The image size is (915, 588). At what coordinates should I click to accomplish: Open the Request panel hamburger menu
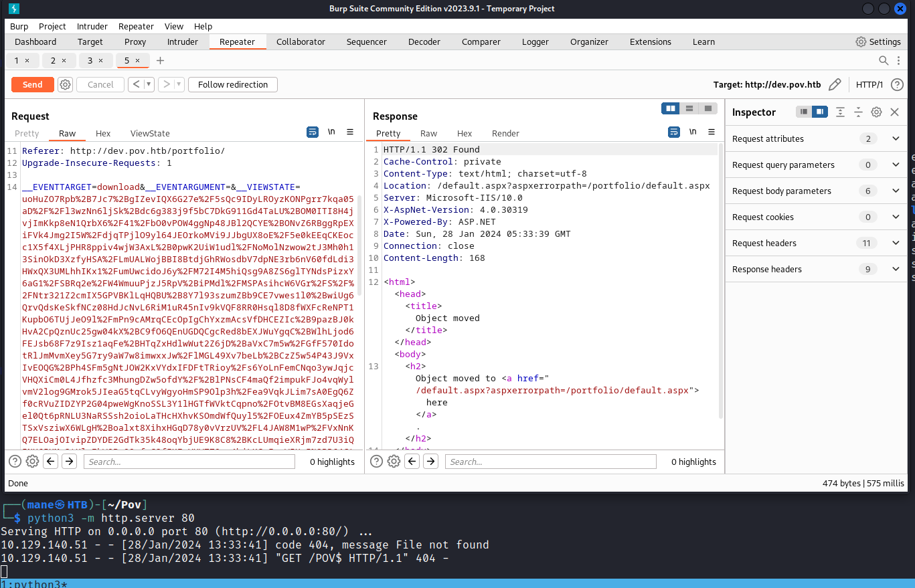[350, 132]
